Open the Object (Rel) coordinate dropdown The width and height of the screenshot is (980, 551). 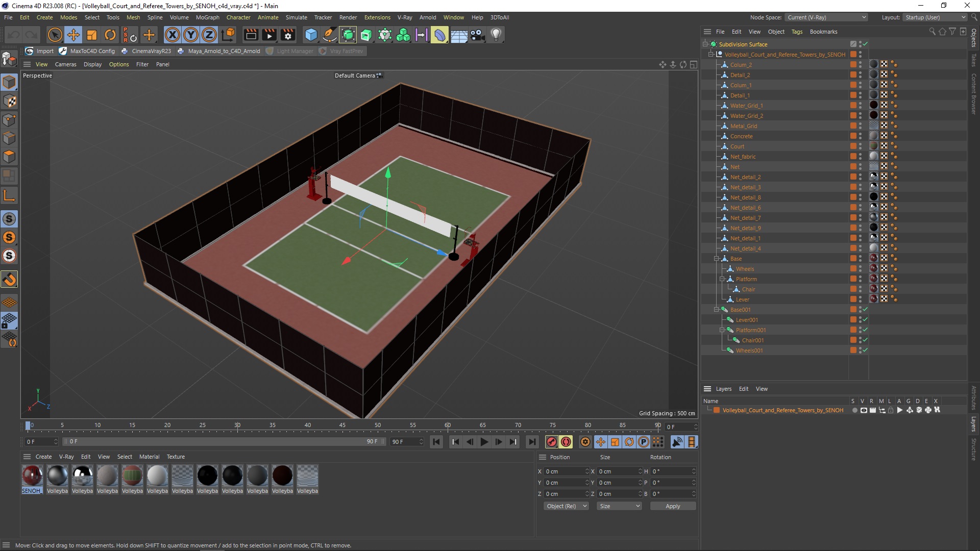pyautogui.click(x=566, y=506)
